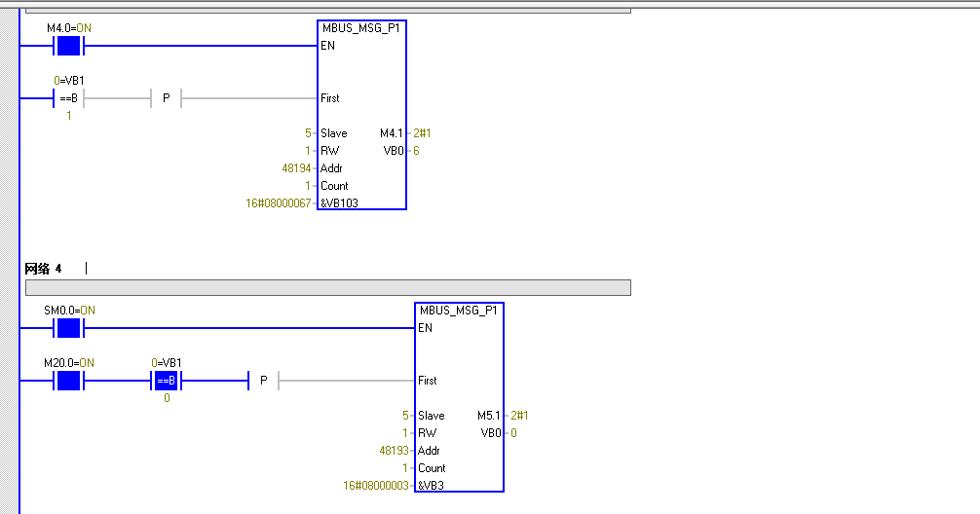Select the Slave value 5 in network 4
Viewport: 980px width, 514px height.
pos(405,416)
